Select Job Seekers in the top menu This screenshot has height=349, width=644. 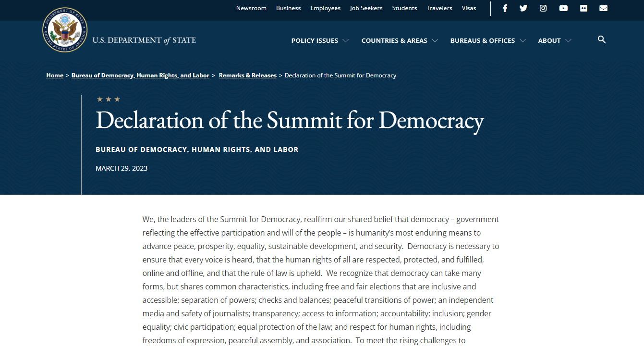click(x=366, y=8)
